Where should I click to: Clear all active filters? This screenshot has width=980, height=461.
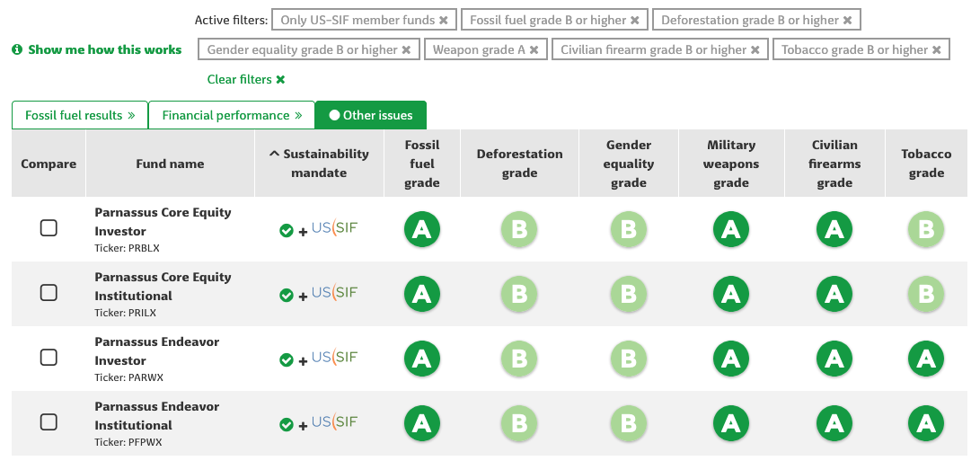pos(246,79)
